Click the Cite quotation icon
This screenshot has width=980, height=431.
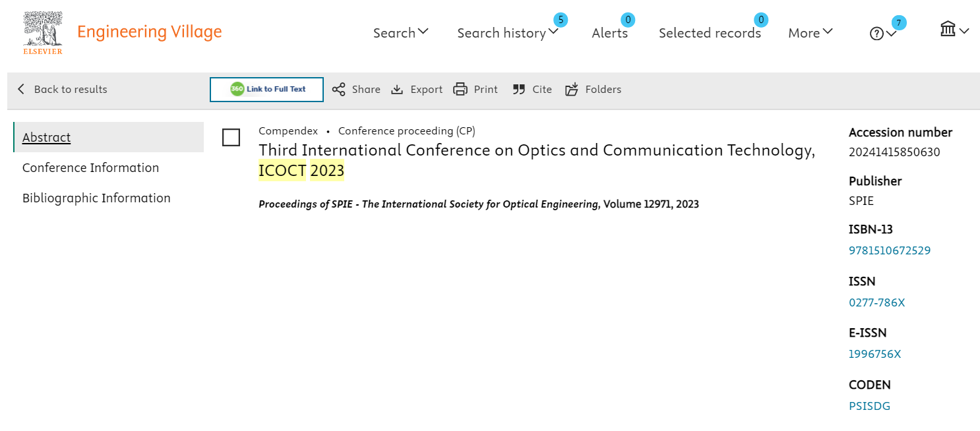pos(519,89)
